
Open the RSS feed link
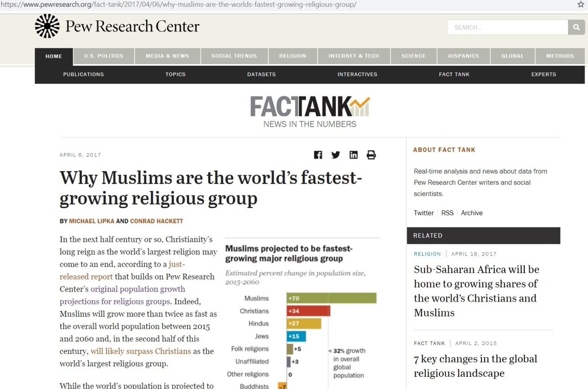coord(447,213)
